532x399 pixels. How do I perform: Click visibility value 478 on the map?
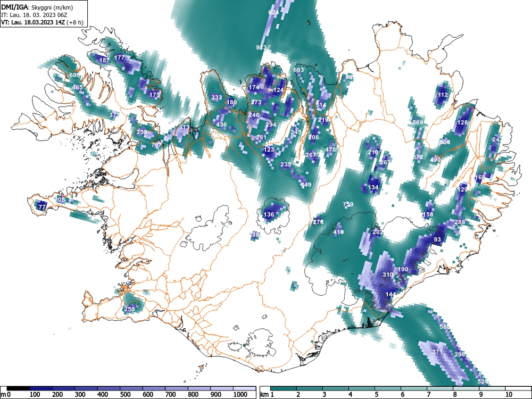coord(330,149)
